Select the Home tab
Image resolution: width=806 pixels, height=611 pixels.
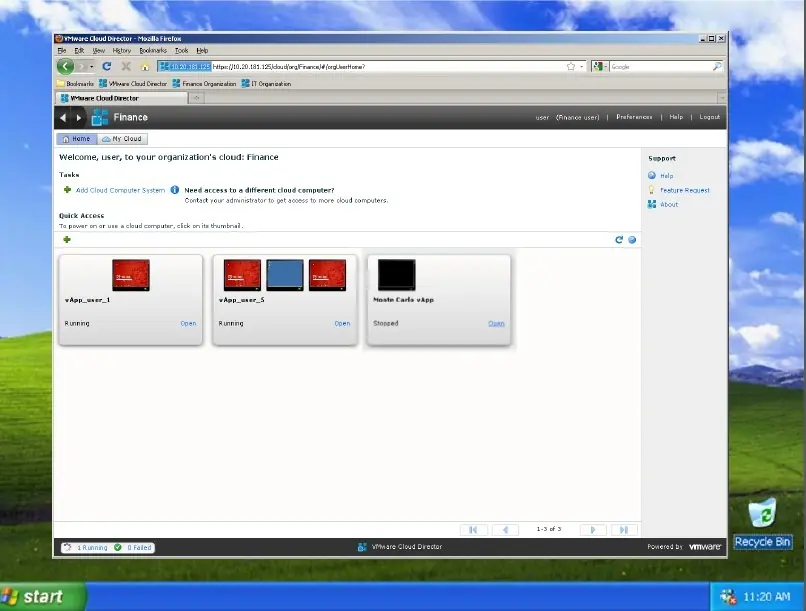[x=76, y=139]
